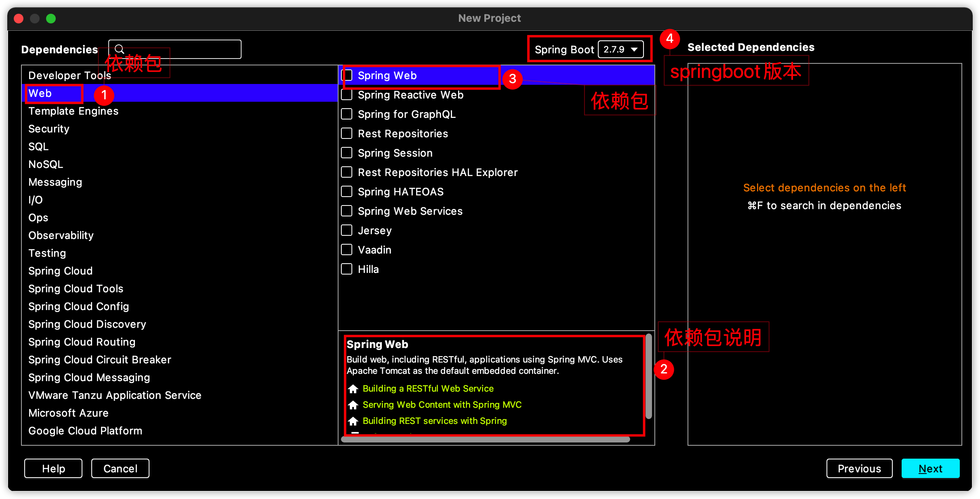The height and width of the screenshot is (499, 980).
Task: Click the Cancel button
Action: point(120,468)
